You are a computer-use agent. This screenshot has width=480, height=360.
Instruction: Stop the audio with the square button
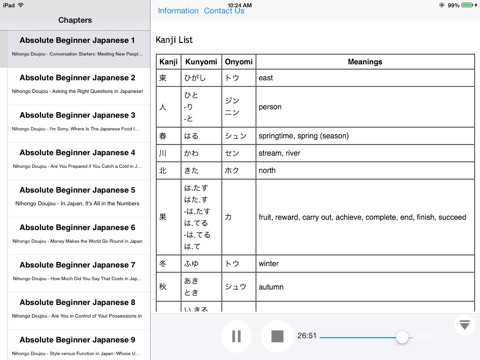pos(277,336)
